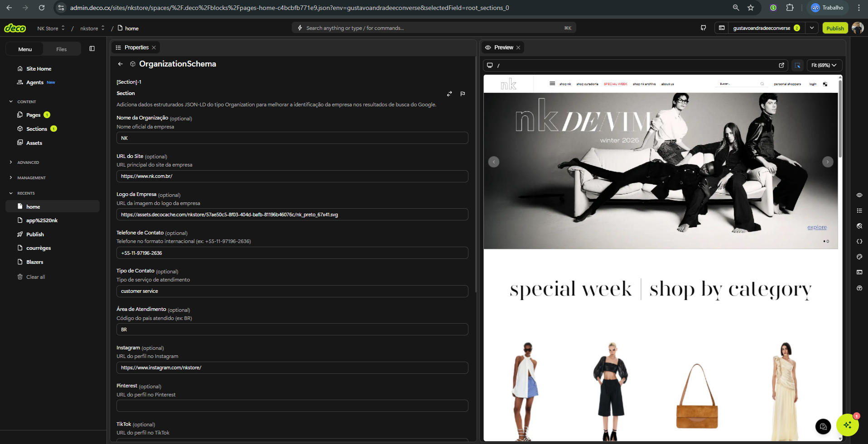
Task: Click the Telefone de Contato input field
Action: [292, 253]
